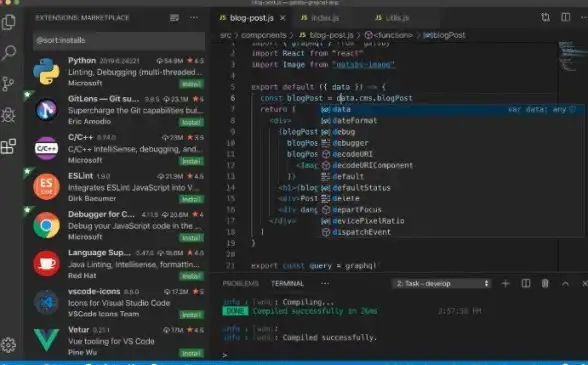Click the vscode-icons extension icon
This screenshot has height=365, width=588.
(46, 302)
